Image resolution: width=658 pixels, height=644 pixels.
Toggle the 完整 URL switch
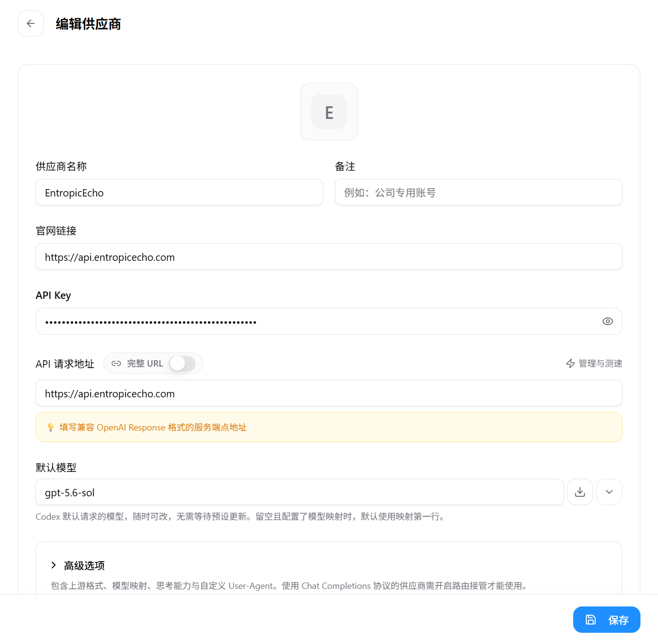(182, 363)
